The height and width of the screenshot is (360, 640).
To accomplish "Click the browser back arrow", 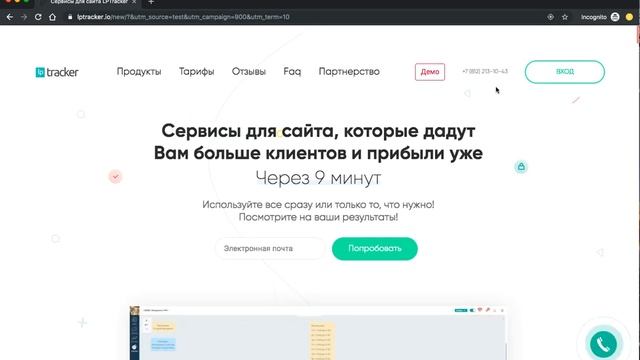I will pos(10,17).
